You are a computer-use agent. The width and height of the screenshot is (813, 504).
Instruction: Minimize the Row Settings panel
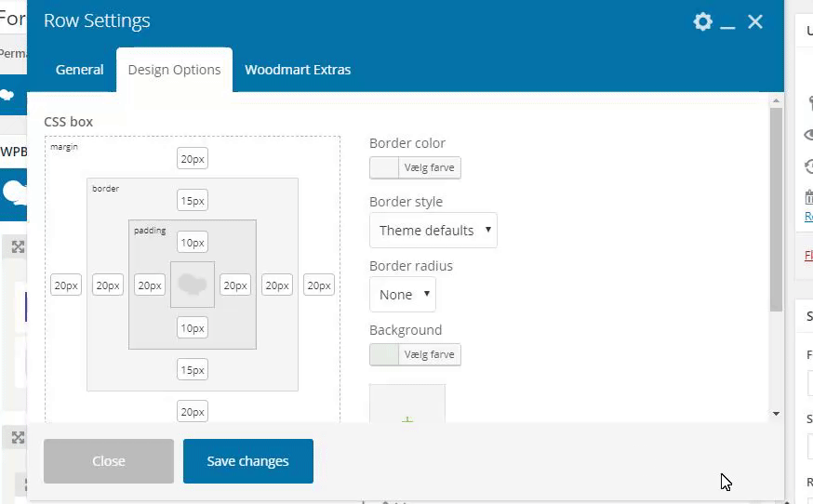point(728,22)
